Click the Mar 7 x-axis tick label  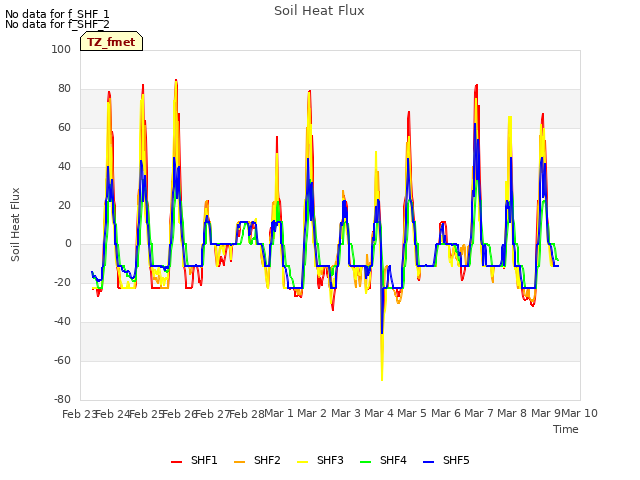point(479,413)
